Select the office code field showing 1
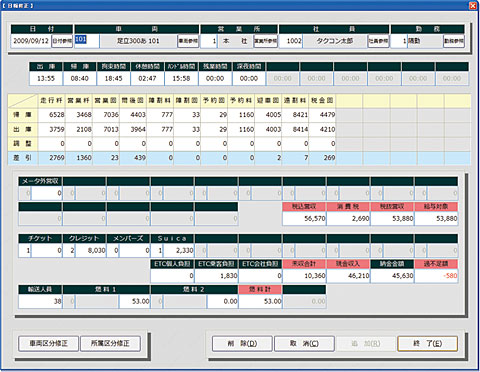Screen dimensions: 480x372 pos(209,41)
